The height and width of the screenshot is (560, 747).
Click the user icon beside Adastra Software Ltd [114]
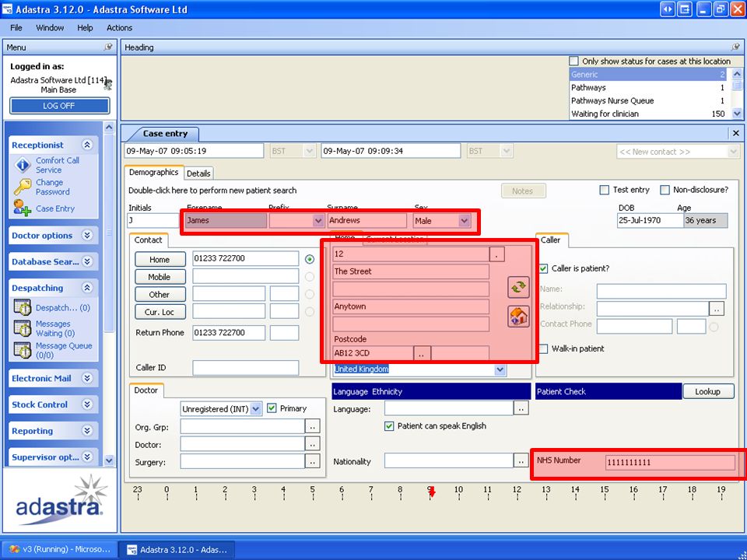(109, 84)
